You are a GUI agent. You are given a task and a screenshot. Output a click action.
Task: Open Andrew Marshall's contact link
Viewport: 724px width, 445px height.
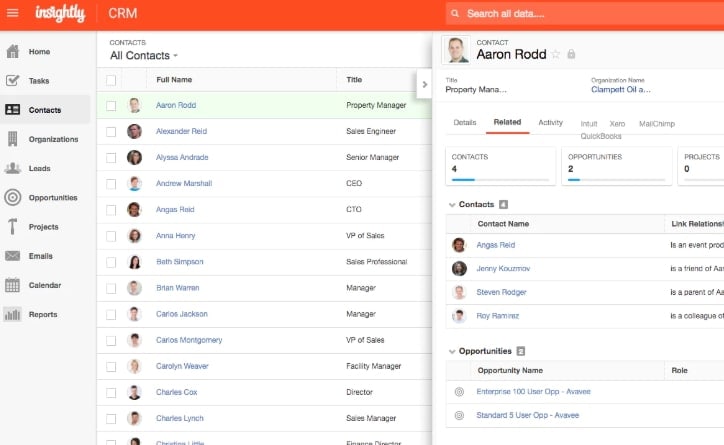pos(184,183)
